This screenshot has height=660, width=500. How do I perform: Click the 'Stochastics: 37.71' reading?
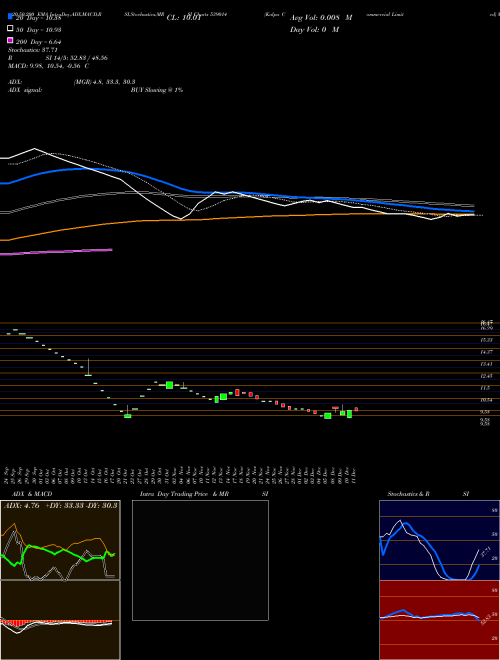[33, 50]
